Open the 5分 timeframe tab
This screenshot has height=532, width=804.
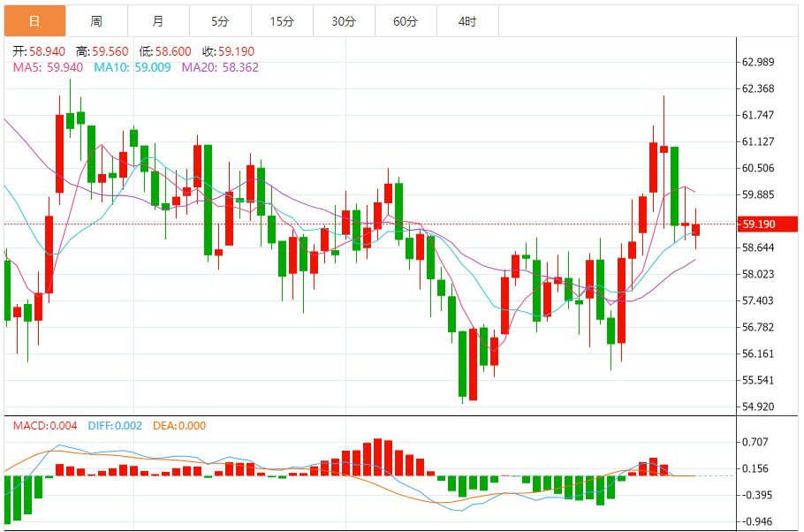point(221,21)
